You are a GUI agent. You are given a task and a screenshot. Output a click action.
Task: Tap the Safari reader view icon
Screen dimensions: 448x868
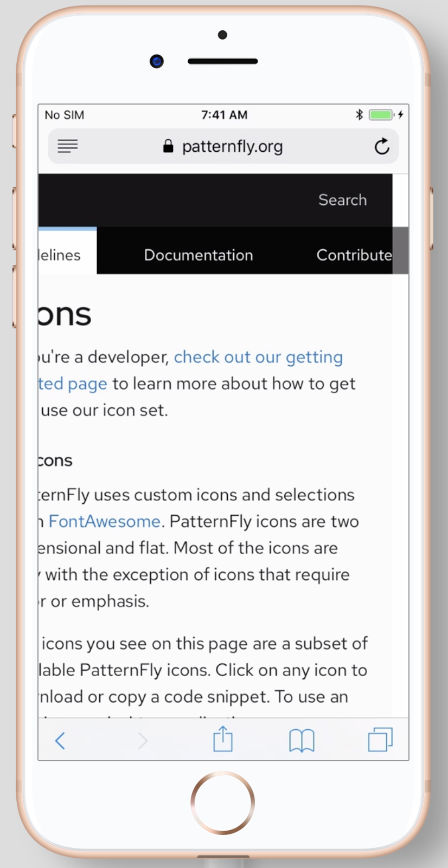click(x=68, y=146)
